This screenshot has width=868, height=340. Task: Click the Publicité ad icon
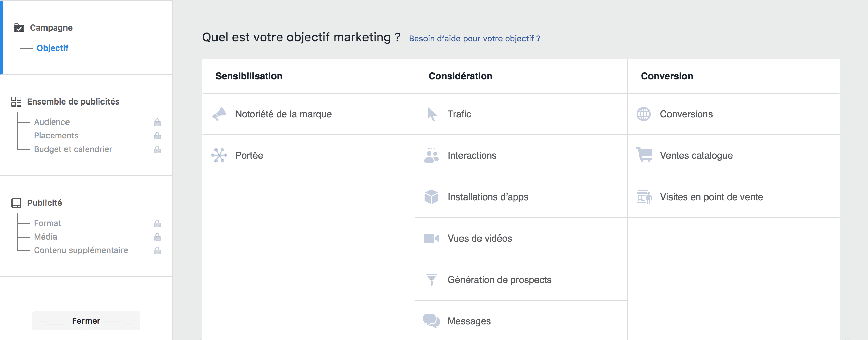point(16,203)
